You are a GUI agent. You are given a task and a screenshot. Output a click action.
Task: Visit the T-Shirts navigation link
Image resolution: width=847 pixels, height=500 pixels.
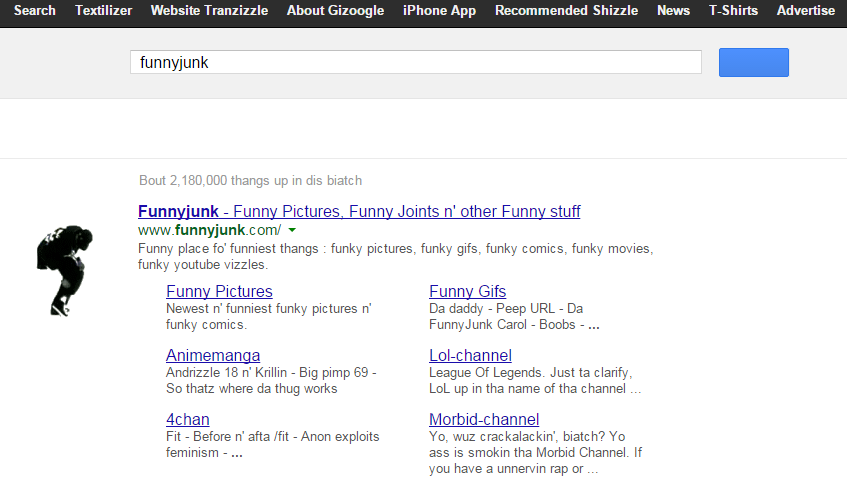click(x=733, y=11)
